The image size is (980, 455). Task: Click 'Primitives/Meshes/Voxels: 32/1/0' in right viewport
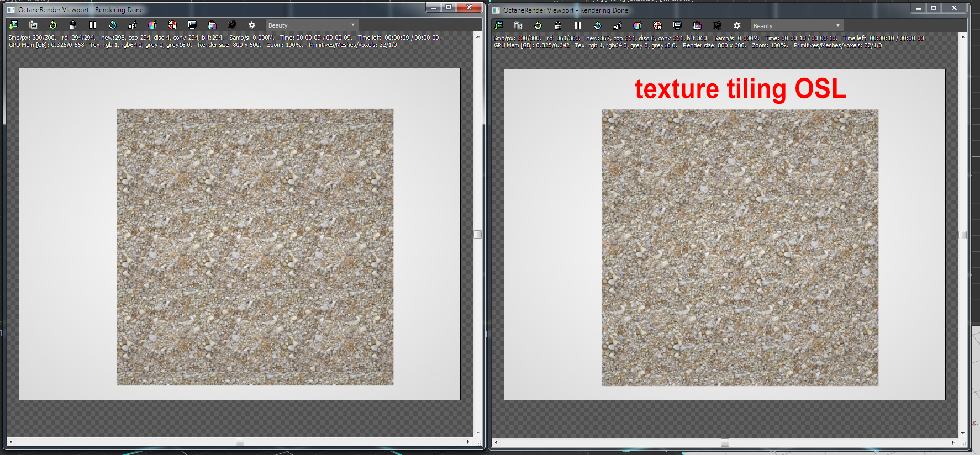(838, 45)
